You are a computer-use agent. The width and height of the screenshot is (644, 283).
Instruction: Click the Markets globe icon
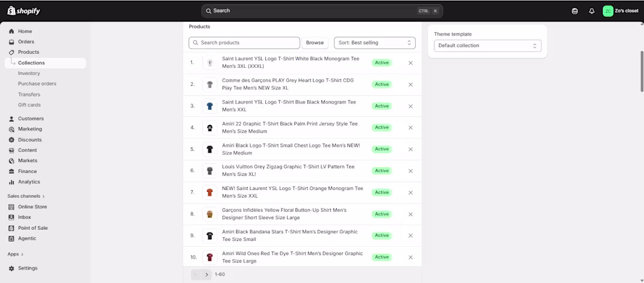click(12, 161)
